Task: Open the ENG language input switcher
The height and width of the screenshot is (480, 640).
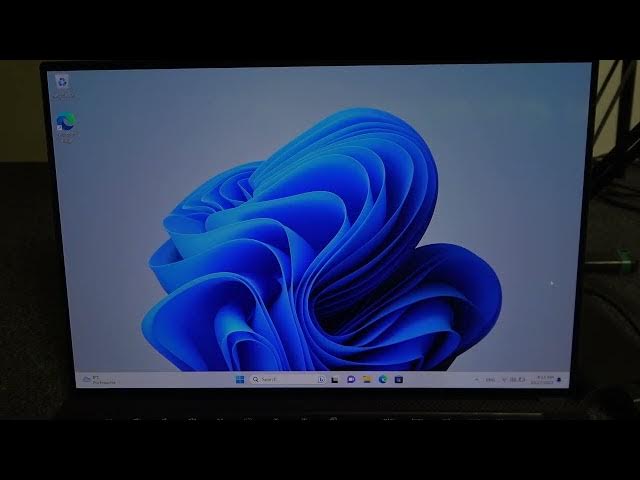Action: tap(490, 380)
